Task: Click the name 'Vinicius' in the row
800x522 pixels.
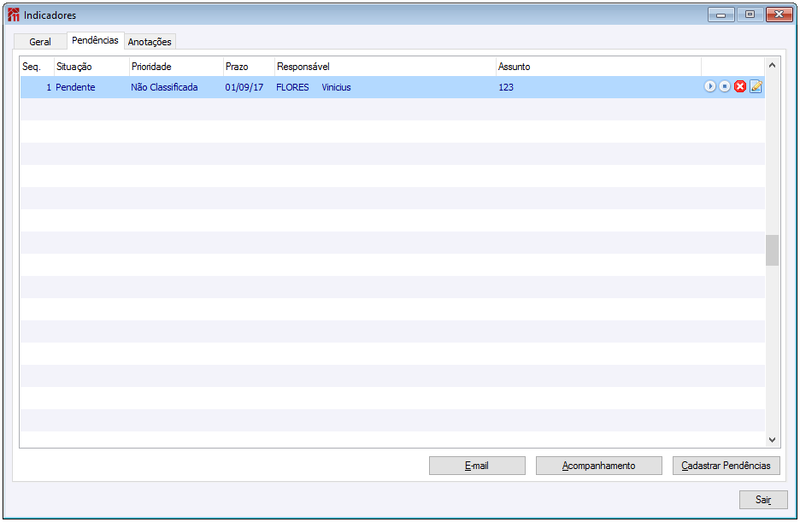Action: click(336, 87)
